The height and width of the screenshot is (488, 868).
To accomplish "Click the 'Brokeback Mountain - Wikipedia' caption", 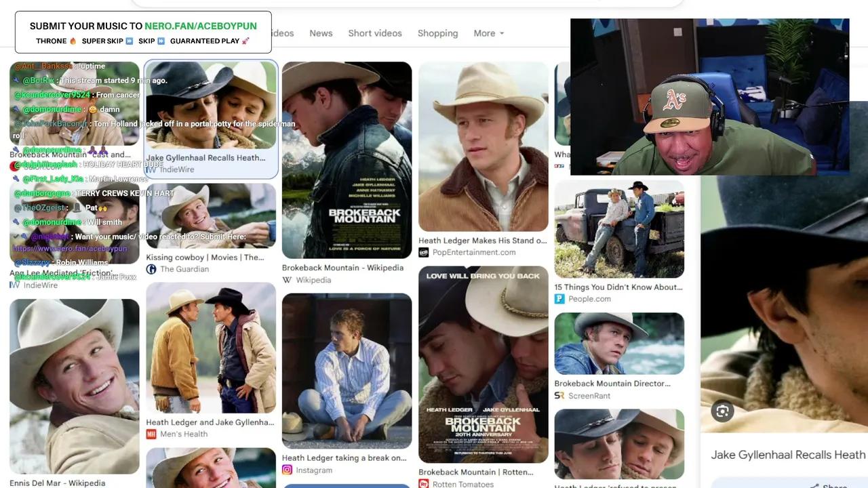I will pos(342,268).
